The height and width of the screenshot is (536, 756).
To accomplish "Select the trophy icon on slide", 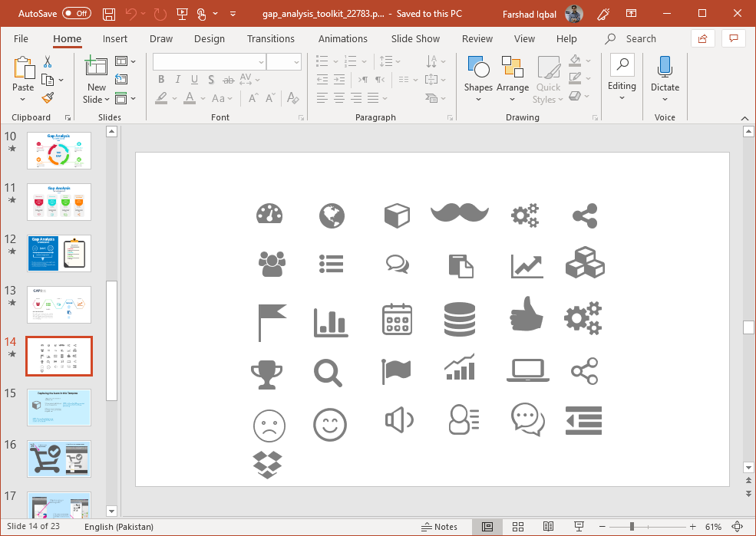I will coord(266,374).
